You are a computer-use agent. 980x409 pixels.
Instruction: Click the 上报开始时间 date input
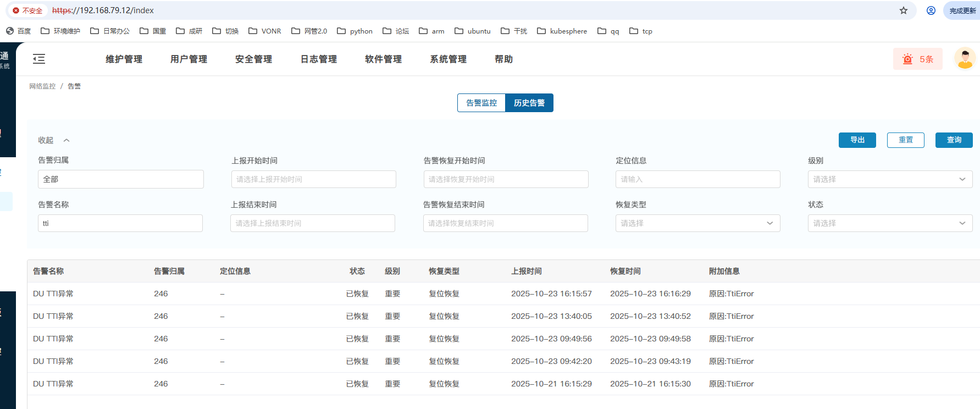(313, 179)
